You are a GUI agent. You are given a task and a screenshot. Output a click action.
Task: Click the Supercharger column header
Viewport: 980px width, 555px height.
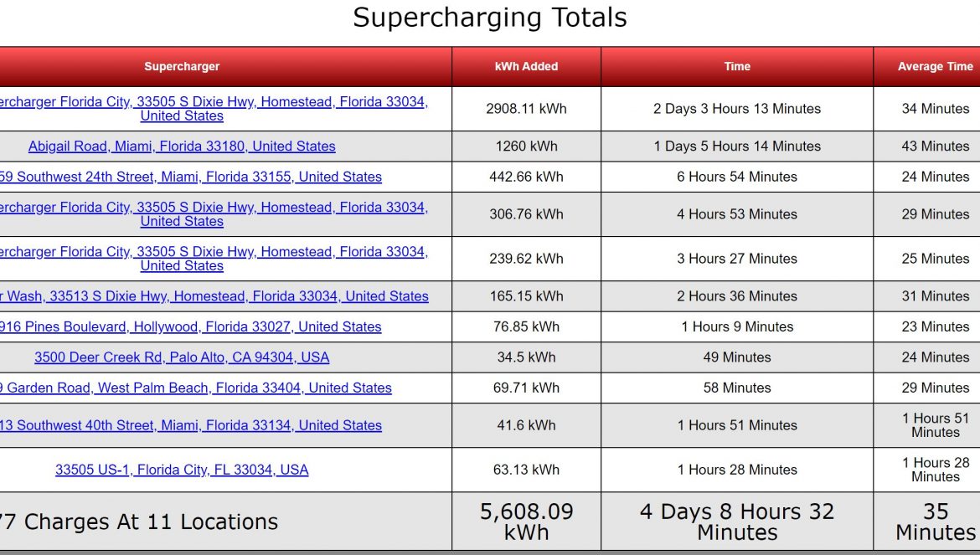point(182,66)
